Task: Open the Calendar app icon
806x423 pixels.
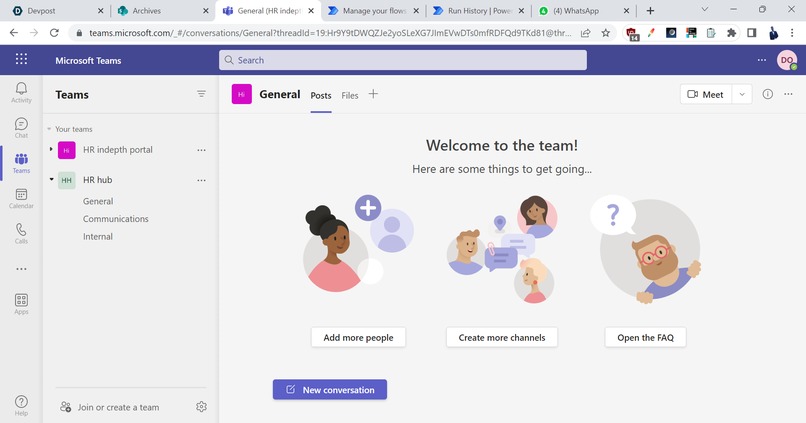Action: pos(21,198)
